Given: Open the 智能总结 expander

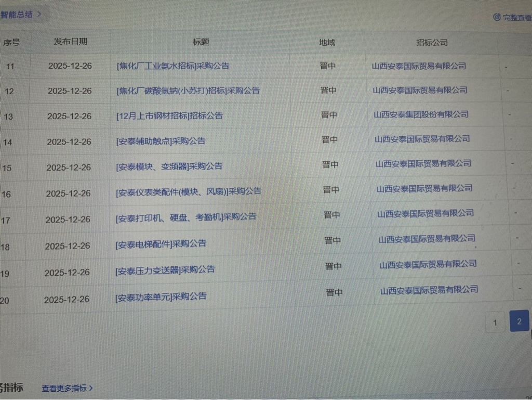Looking at the screenshot, I should pos(20,15).
